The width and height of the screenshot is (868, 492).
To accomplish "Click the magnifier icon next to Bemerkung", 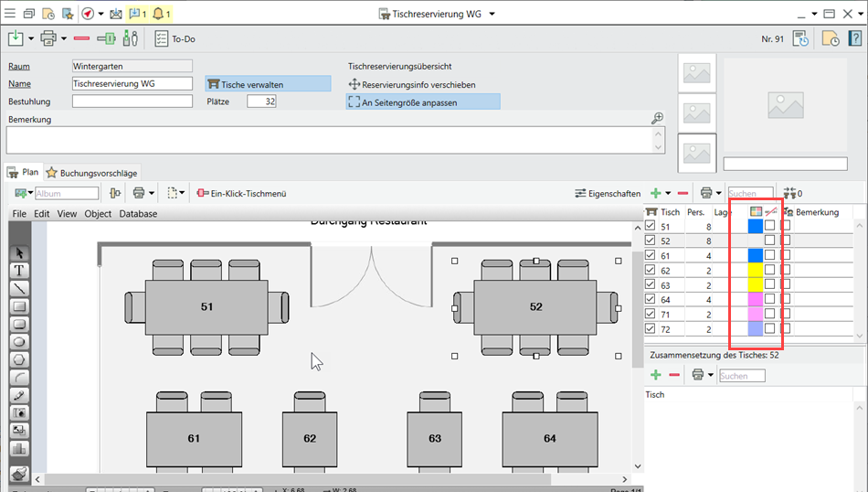I will (x=657, y=119).
